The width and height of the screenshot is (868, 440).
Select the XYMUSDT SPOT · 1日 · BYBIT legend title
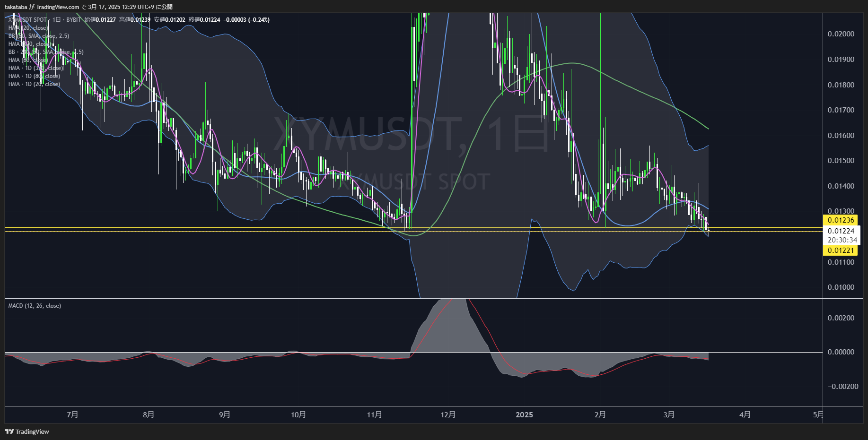point(44,20)
